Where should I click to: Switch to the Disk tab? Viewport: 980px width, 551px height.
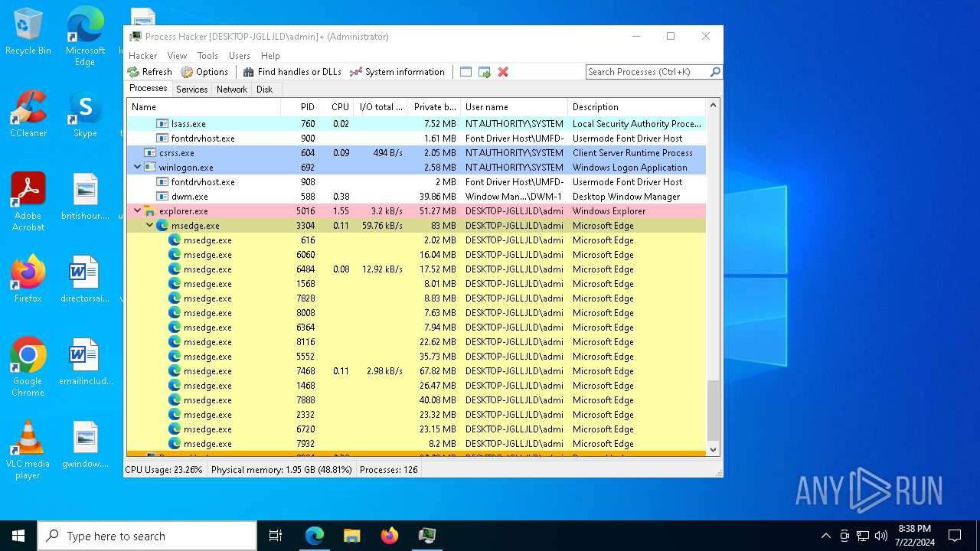pos(264,90)
